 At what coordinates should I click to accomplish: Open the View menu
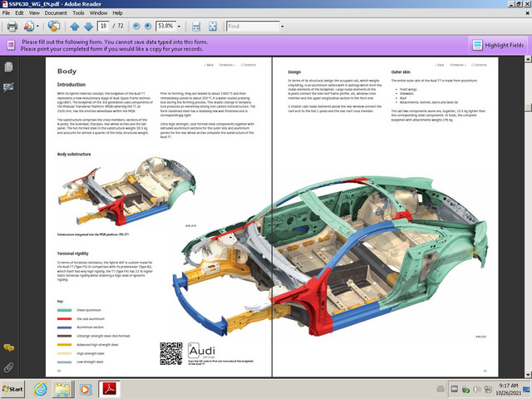click(34, 13)
